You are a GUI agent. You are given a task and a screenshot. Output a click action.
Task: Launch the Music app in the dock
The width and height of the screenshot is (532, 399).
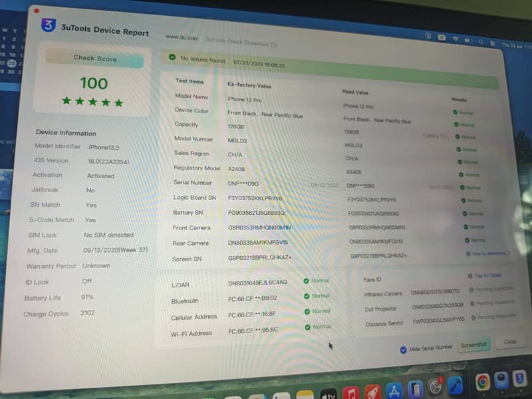[x=351, y=393]
